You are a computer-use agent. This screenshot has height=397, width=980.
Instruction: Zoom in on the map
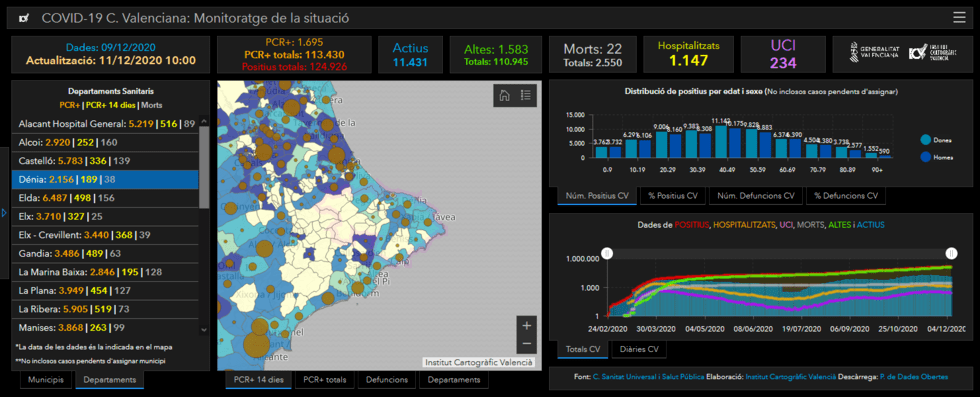526,326
